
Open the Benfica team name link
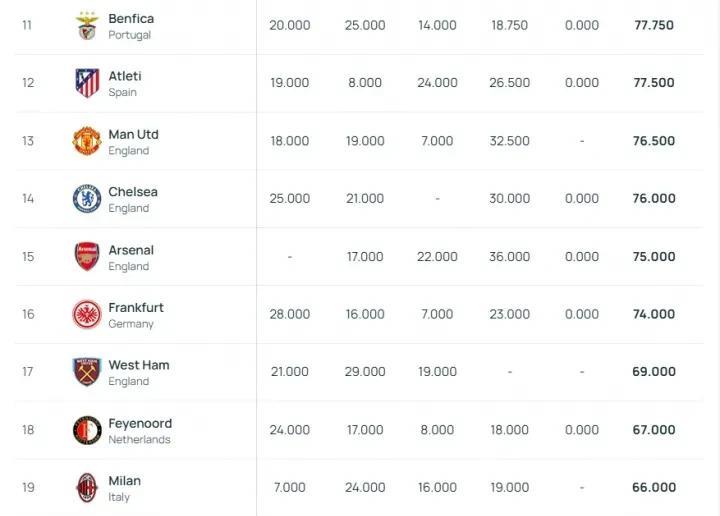pyautogui.click(x=131, y=19)
